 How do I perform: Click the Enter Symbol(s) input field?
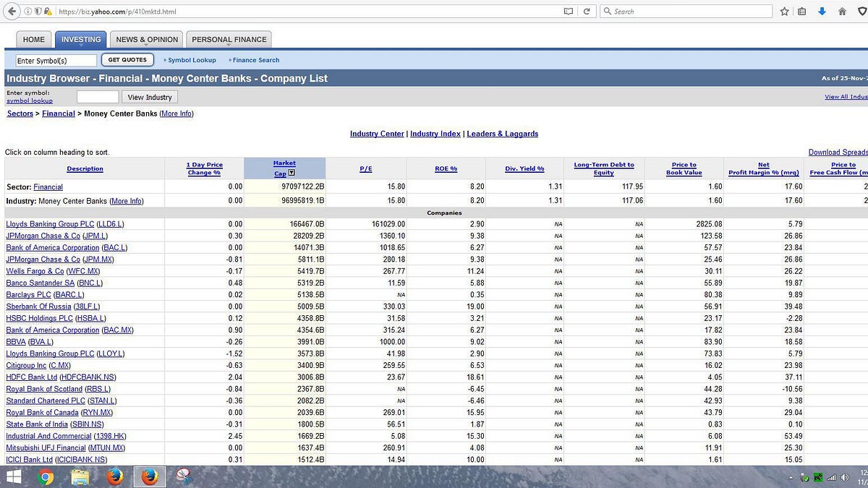pos(56,61)
